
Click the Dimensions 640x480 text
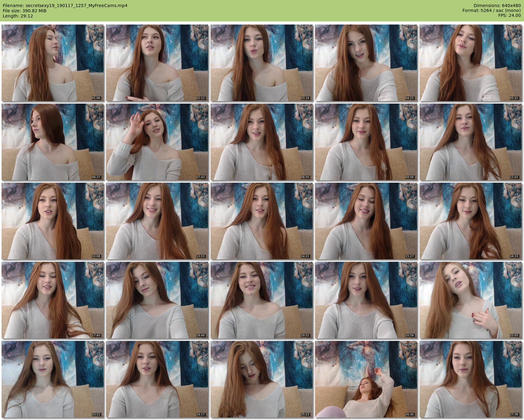pyautogui.click(x=497, y=6)
